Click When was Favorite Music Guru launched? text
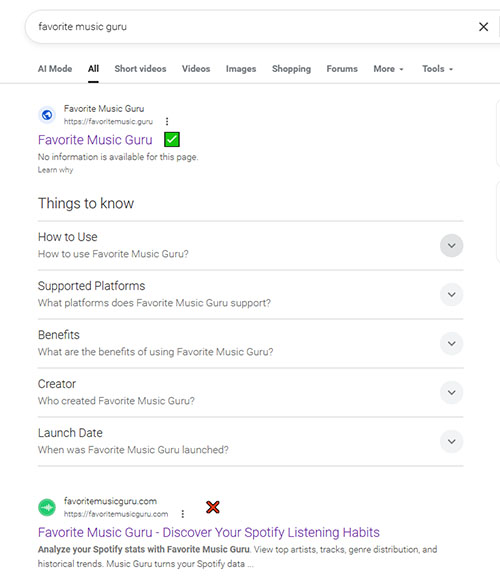This screenshot has width=500, height=578. click(x=133, y=450)
